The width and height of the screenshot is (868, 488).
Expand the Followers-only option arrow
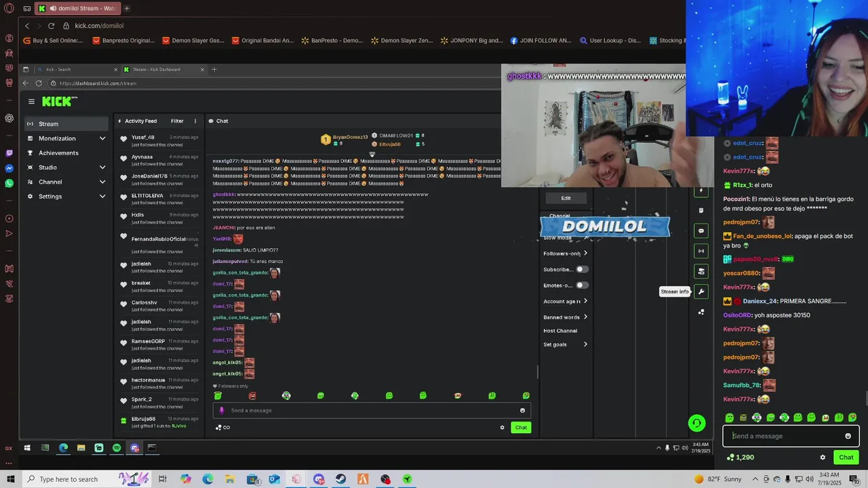click(585, 253)
